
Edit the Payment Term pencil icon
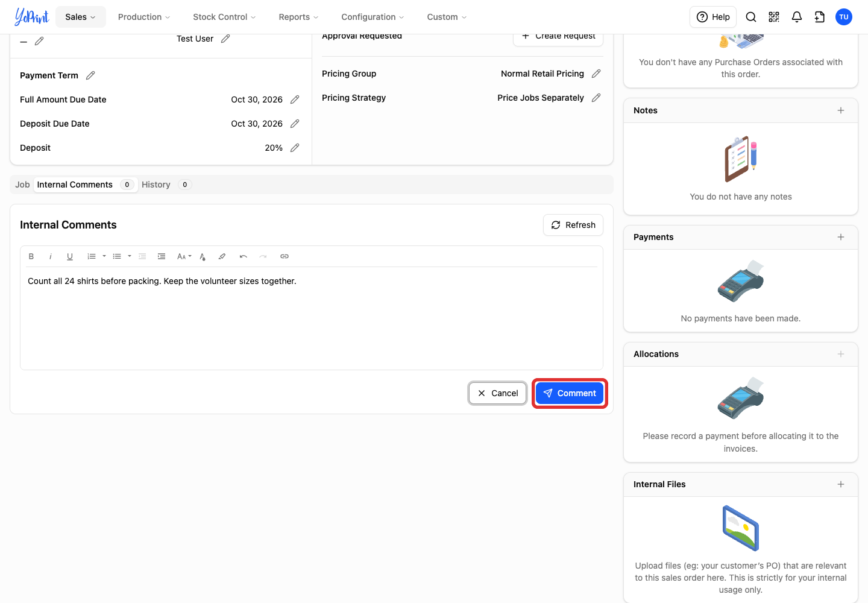click(x=90, y=75)
